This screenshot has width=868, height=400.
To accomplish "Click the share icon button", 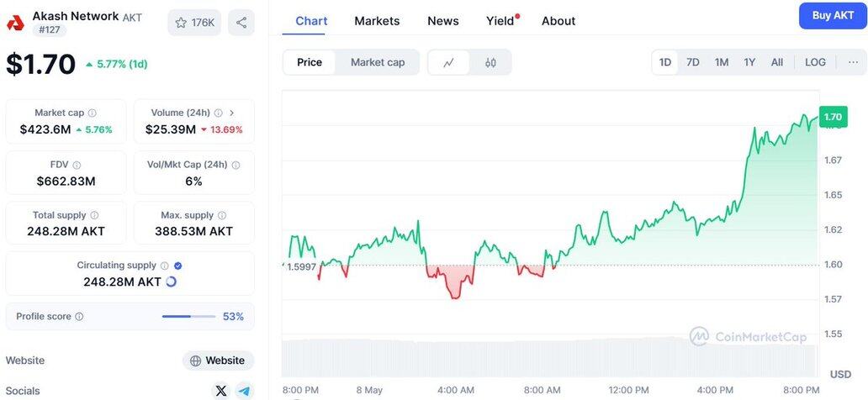I will click(241, 23).
